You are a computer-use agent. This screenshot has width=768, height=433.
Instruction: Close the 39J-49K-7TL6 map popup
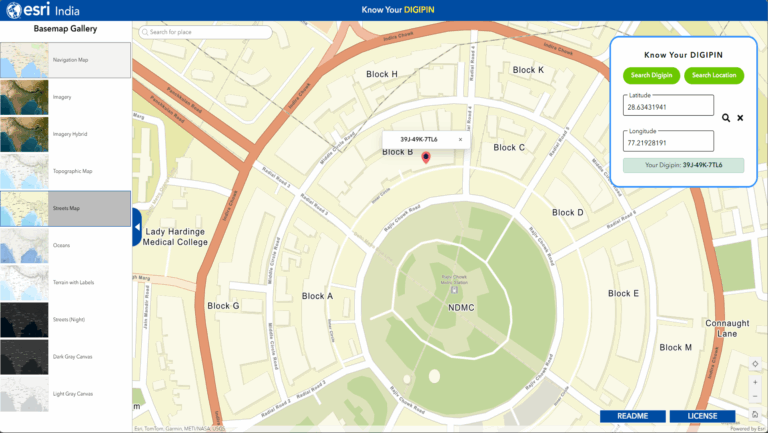460,140
